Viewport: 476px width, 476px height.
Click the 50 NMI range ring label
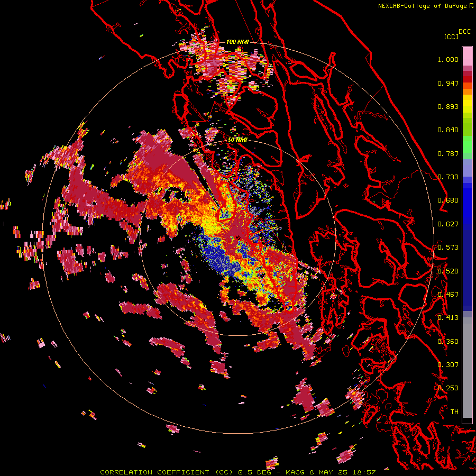pos(237,140)
